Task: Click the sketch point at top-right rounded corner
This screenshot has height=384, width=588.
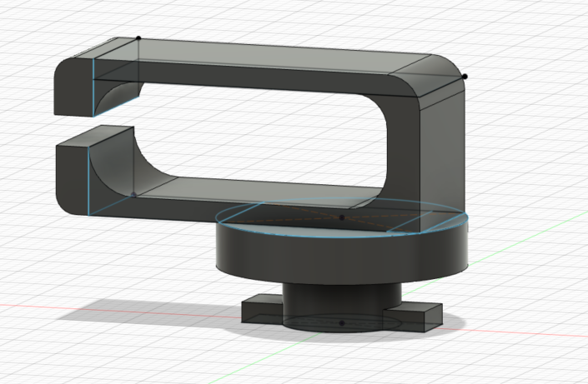Action: [x=465, y=77]
